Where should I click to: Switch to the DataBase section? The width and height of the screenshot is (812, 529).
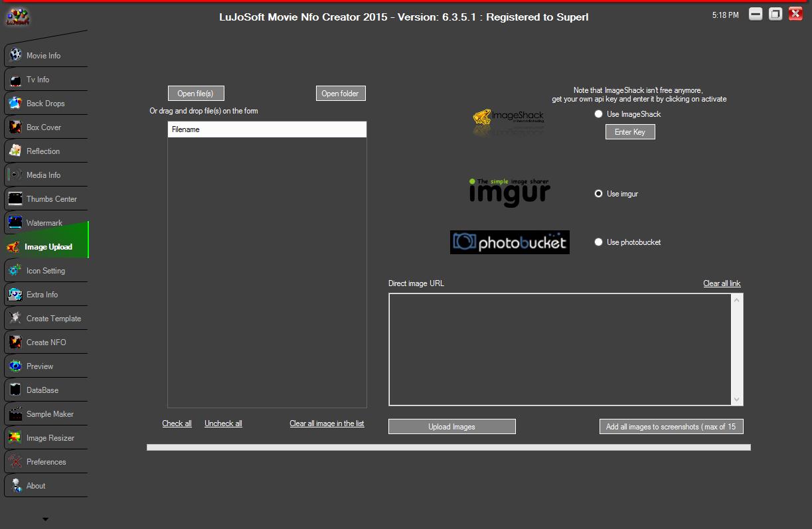[46, 390]
